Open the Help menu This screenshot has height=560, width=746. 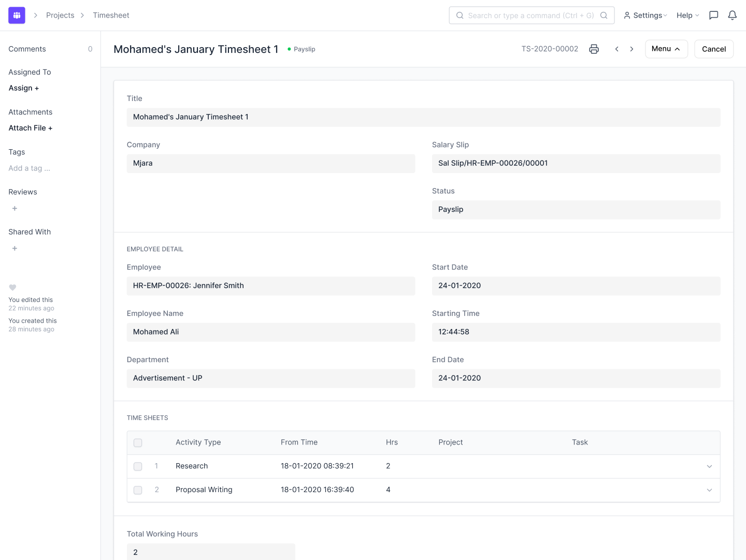687,16
